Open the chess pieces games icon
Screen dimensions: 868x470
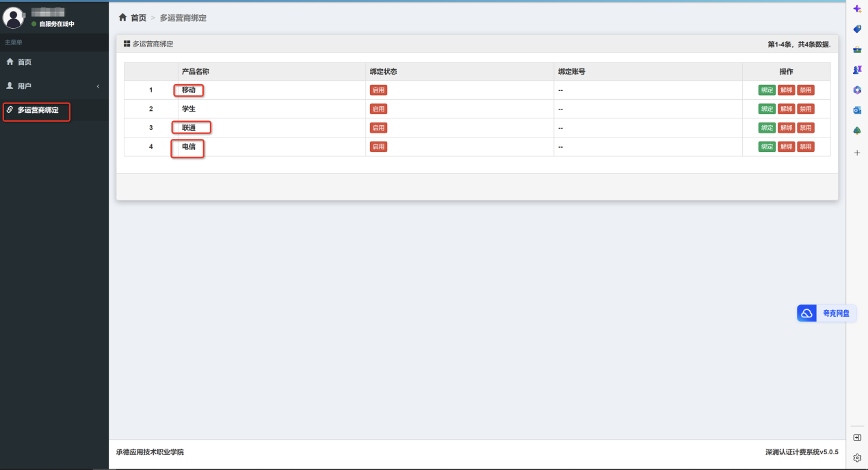coord(857,70)
